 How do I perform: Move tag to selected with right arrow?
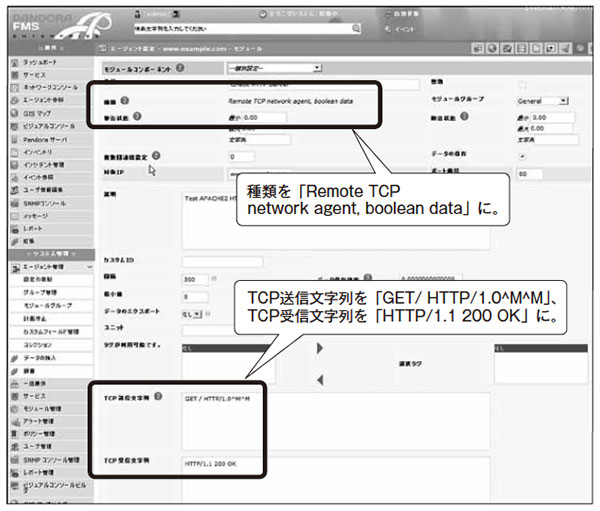(x=320, y=348)
